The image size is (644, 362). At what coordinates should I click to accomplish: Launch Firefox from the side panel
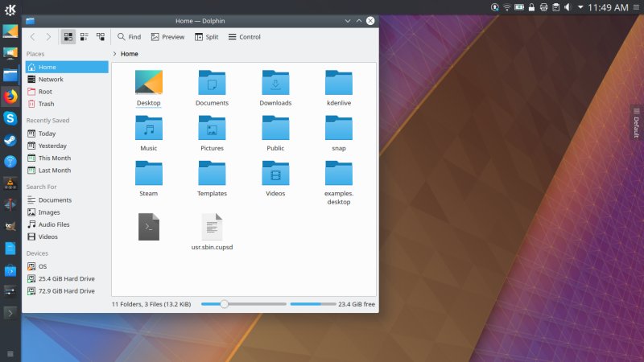[10, 97]
